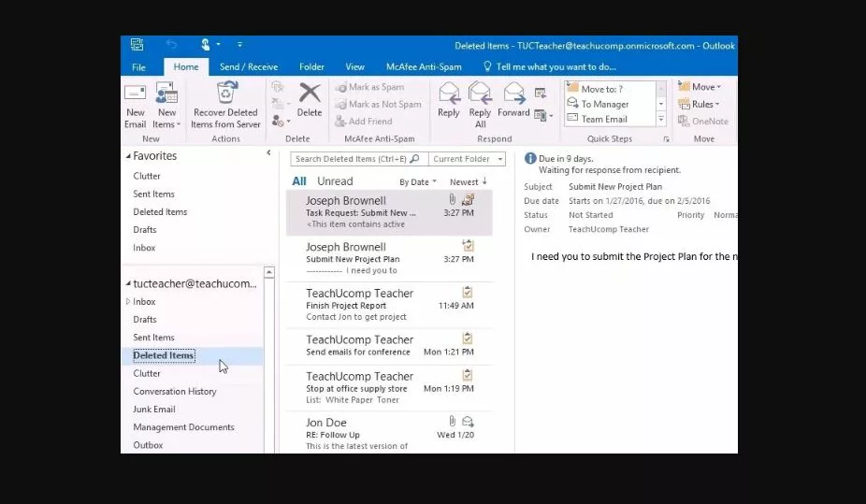Forward the selected message
The width and height of the screenshot is (866, 504).
click(x=513, y=100)
